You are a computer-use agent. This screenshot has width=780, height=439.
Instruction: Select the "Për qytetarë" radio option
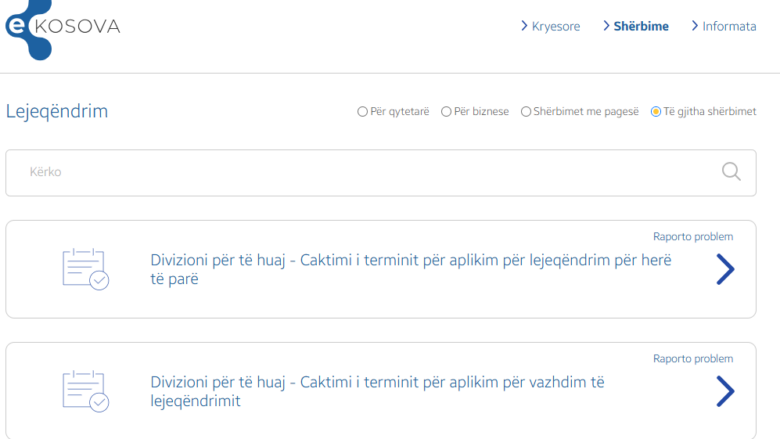(x=363, y=112)
